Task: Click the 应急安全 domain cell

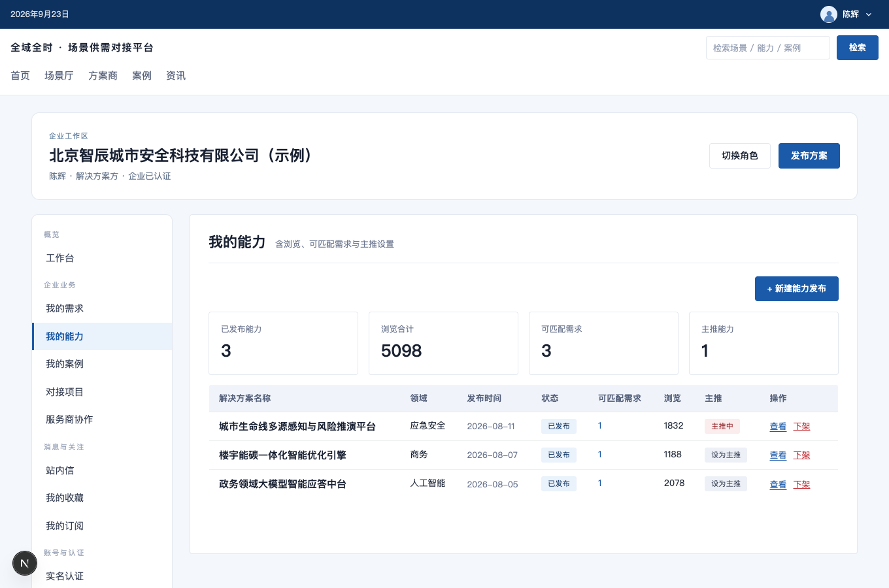Action: coord(428,425)
